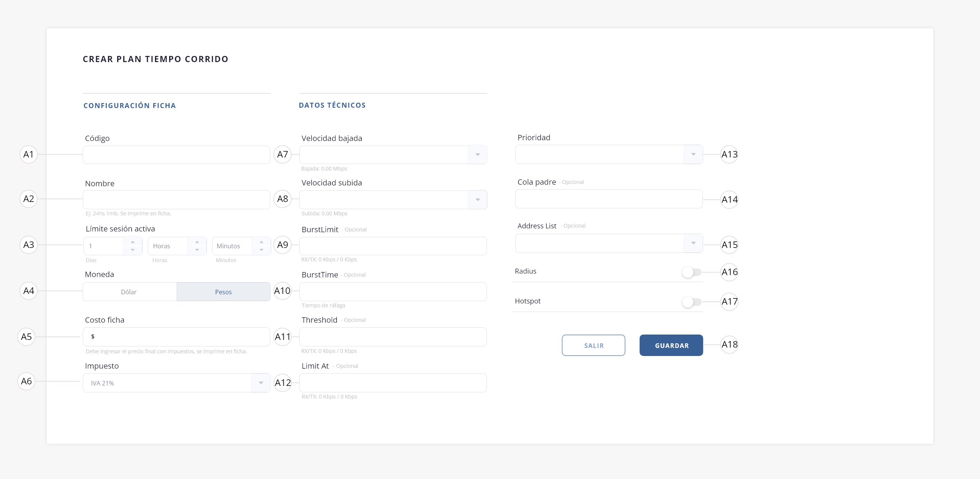Turn on the Hotspot toggle
Screen dimensions: 980x479
point(691,302)
